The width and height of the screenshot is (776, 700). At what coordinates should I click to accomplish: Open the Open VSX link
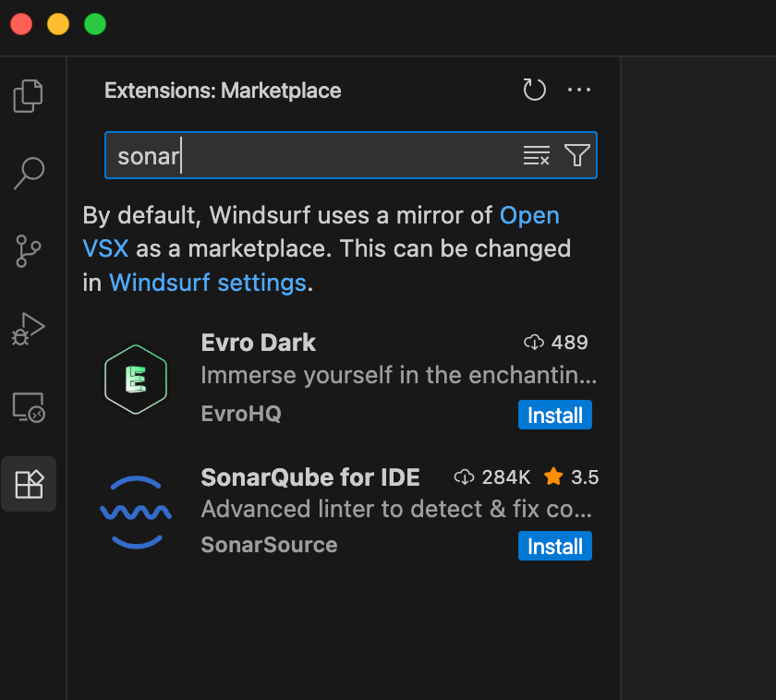529,215
